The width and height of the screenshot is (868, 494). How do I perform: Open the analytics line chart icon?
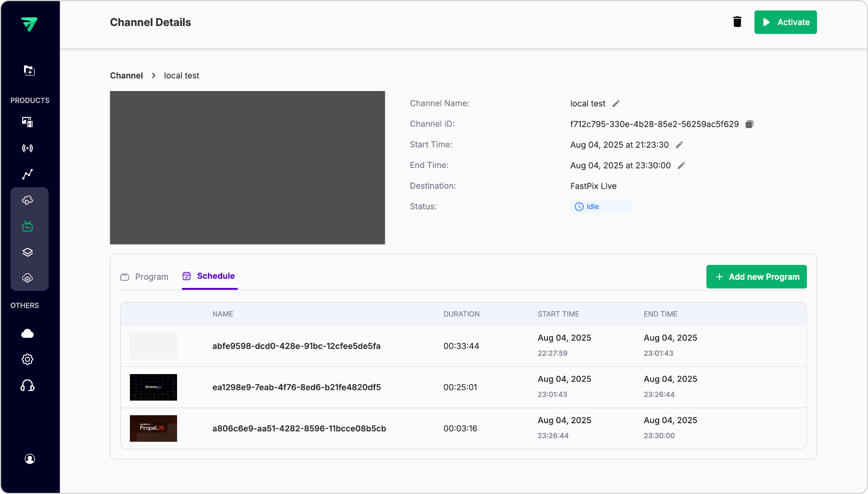pos(27,174)
